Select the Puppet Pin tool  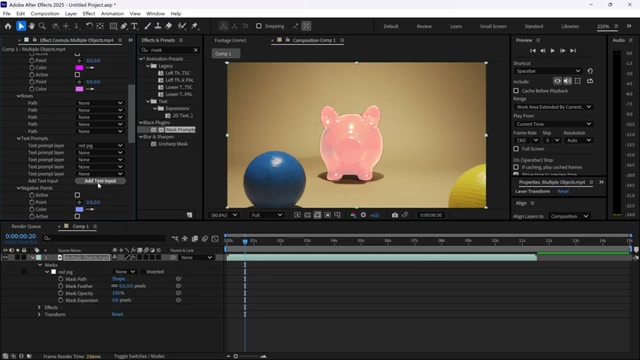coord(195,26)
